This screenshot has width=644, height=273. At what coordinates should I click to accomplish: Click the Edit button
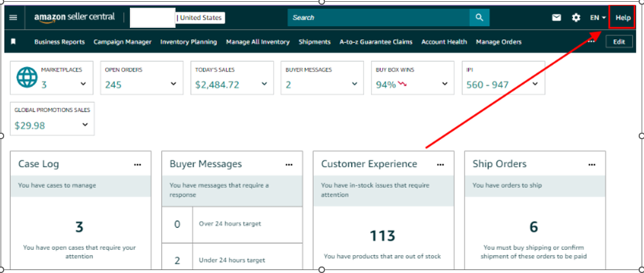(x=619, y=42)
